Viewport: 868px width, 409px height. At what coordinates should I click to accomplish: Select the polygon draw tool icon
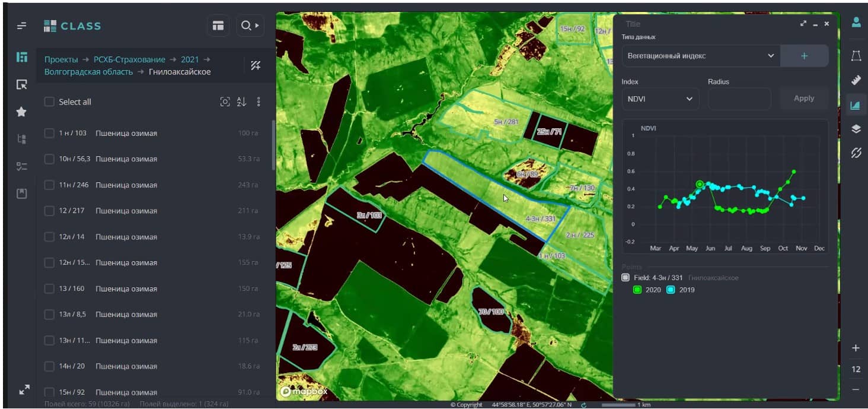[x=856, y=56]
